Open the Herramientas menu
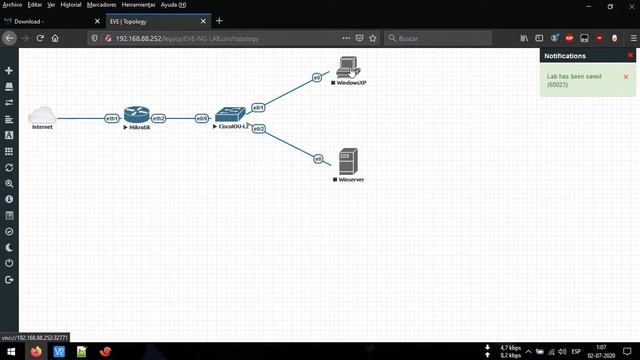Screen dimensions: 640x360 (x=138, y=5)
